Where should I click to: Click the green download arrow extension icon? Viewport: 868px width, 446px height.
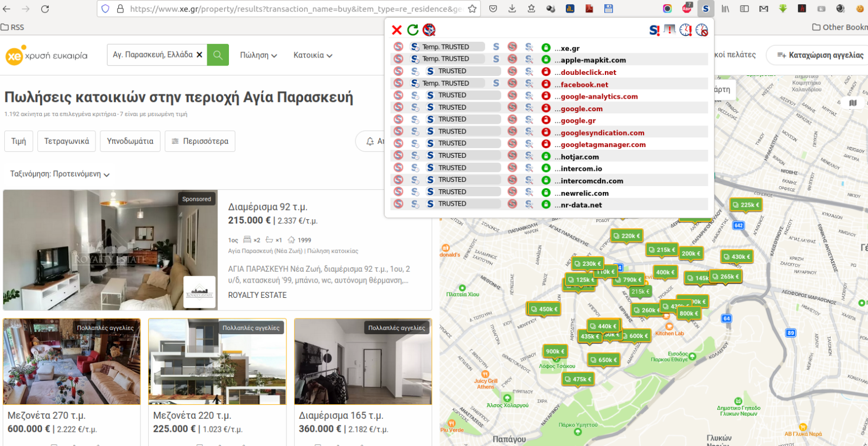pyautogui.click(x=783, y=9)
